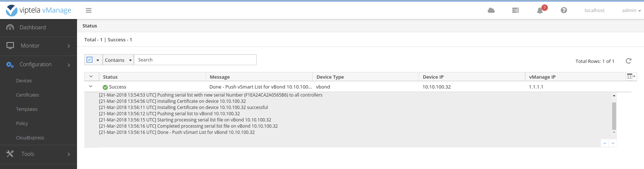Go to Certificates under Configuration
Image resolution: width=644 pixels, height=169 pixels.
(x=28, y=95)
